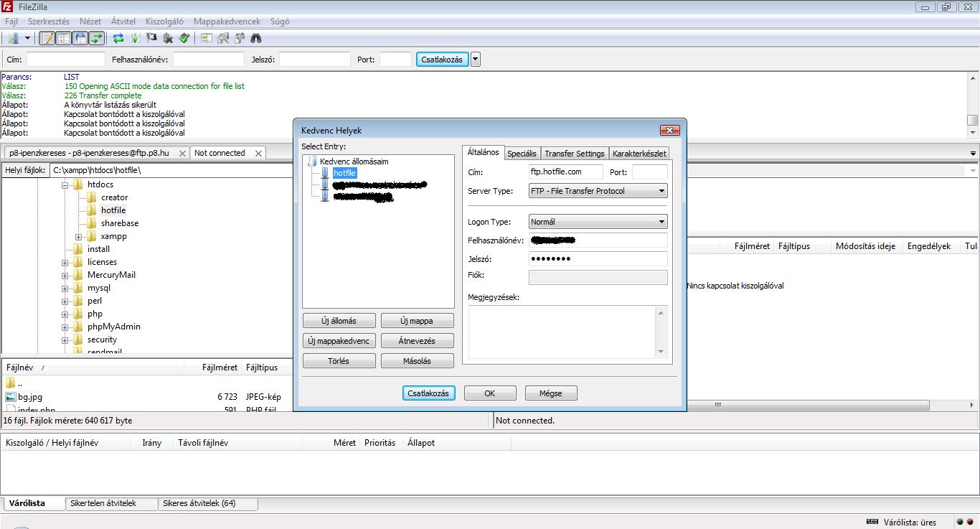
Task: Open Nézet menu
Action: [x=90, y=22]
